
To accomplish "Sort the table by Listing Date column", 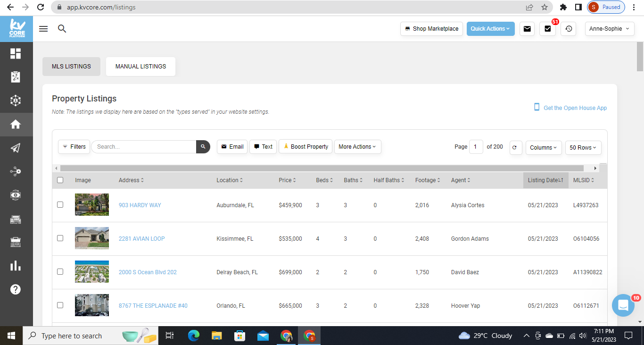I will click(546, 180).
